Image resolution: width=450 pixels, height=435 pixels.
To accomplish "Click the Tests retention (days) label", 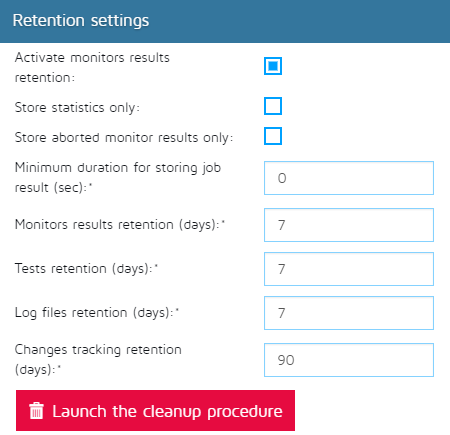I will [x=84, y=269].
